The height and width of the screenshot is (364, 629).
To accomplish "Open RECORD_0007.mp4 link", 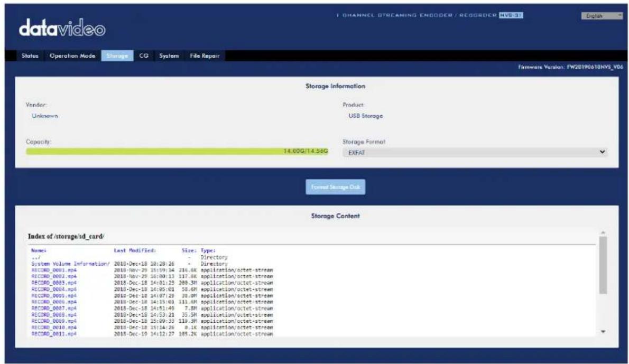I will (x=54, y=309).
